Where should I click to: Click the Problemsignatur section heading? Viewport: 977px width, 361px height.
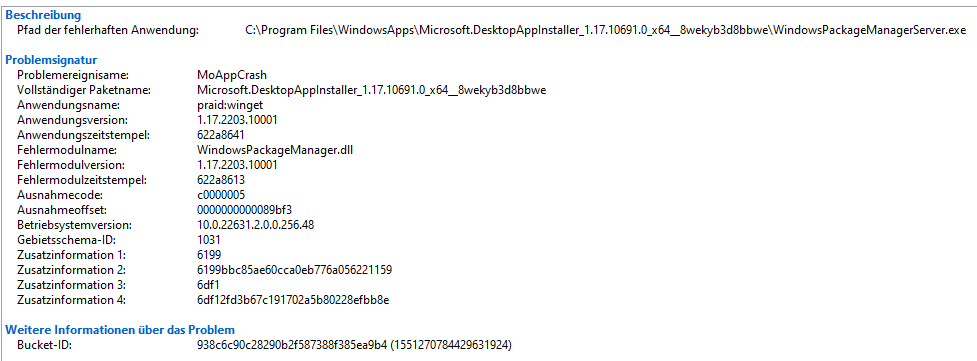(50, 60)
